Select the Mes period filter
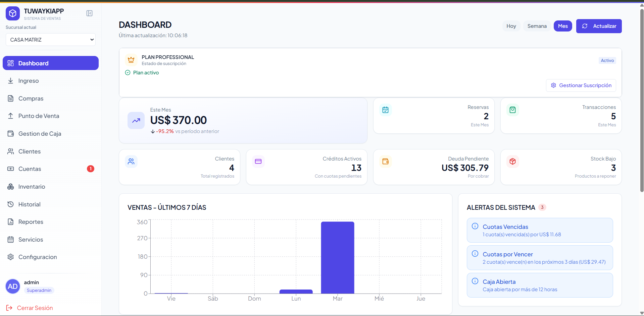Screen dimensions: 644x316 click(562, 26)
